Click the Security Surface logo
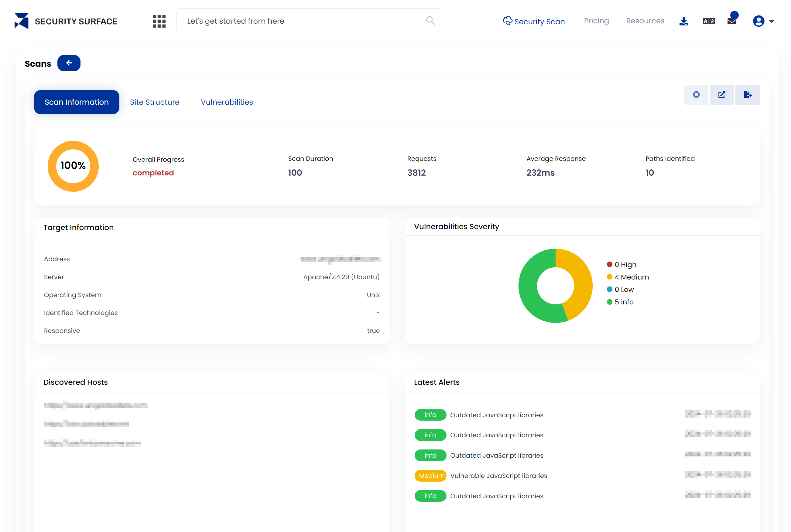This screenshot has width=791, height=532. (66, 21)
